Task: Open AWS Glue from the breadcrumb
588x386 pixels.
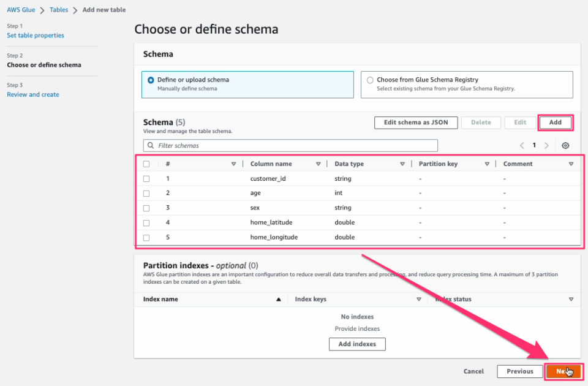Action: (x=20, y=9)
